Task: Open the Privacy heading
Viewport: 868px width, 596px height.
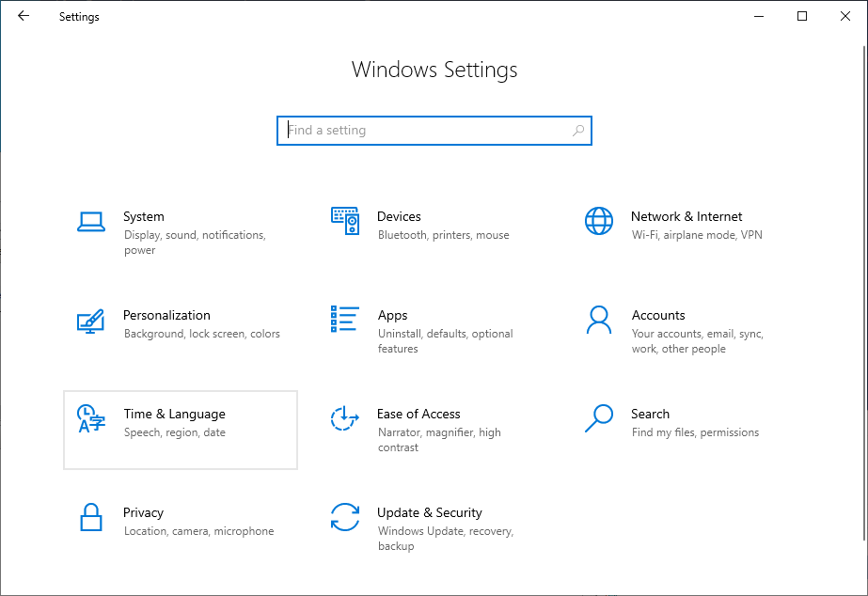Action: (x=143, y=513)
